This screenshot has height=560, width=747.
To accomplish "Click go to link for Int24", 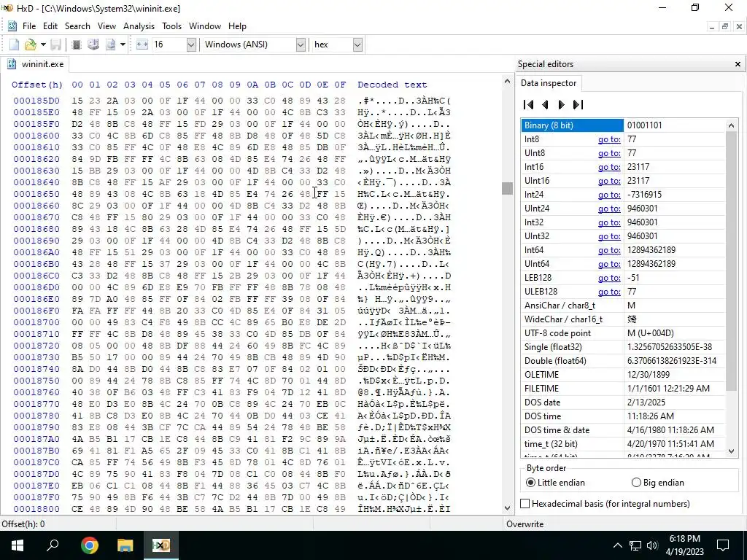I will pos(609,195).
